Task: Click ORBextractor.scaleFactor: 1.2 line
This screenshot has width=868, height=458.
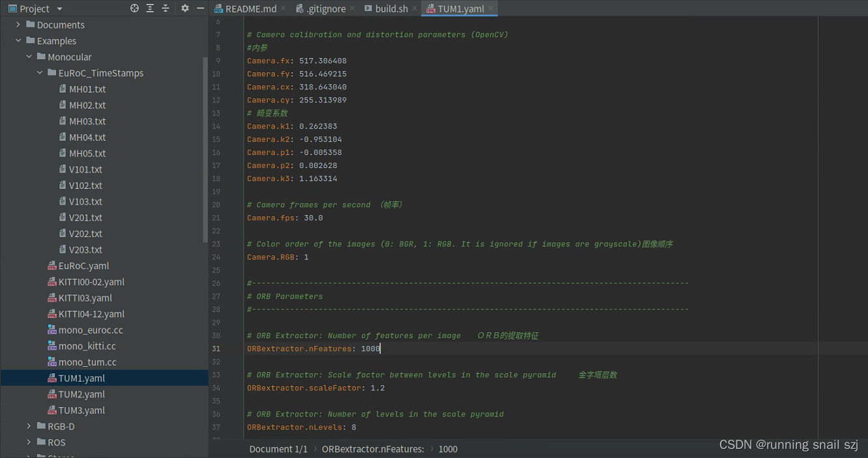Action: coord(316,388)
